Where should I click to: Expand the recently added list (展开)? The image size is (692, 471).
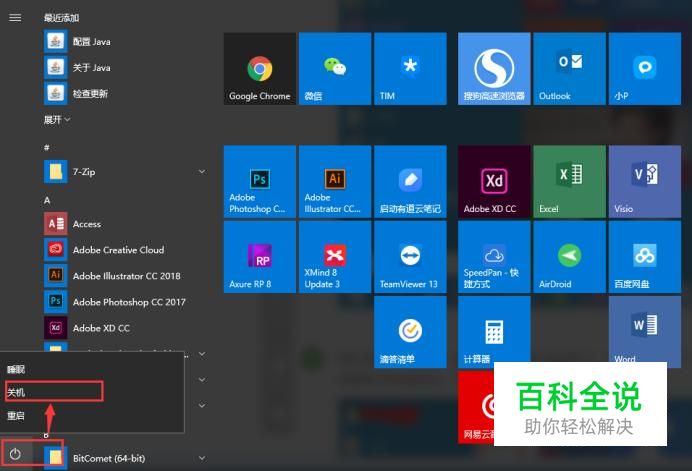coord(57,120)
